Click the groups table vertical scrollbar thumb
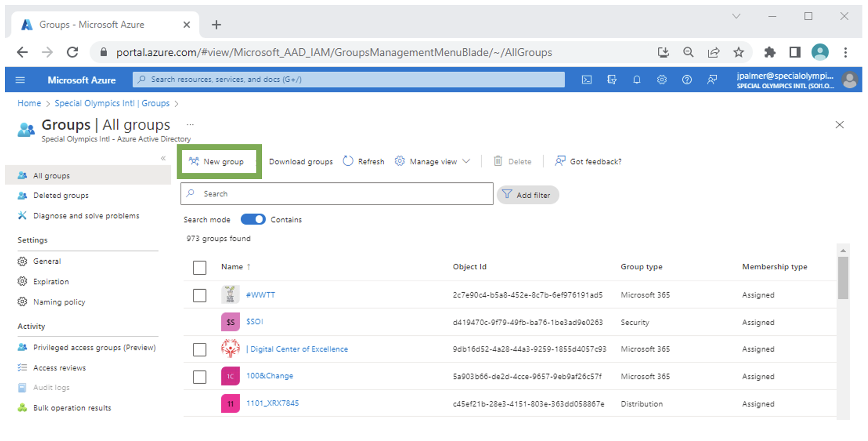This screenshot has width=868, height=441. 843,278
